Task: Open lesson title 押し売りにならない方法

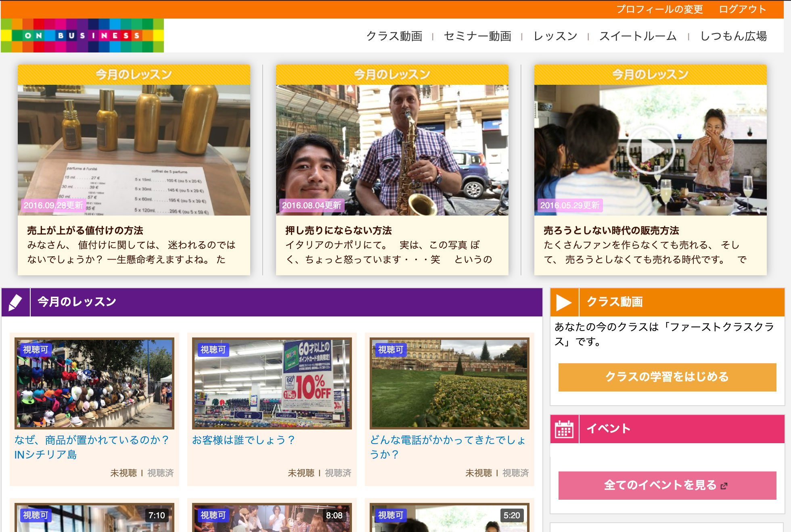Action: tap(339, 230)
